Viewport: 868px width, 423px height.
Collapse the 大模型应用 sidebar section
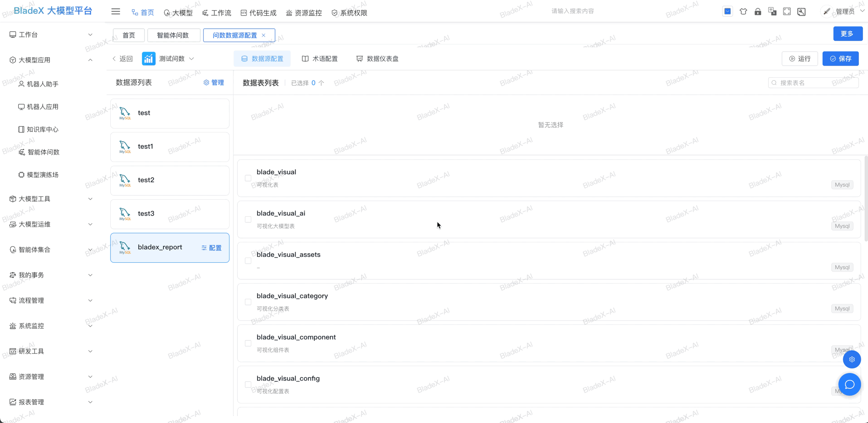point(90,59)
